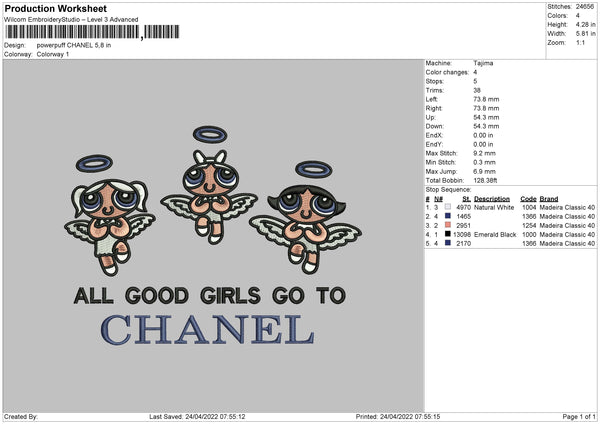Click the Stop Sequence label
Screen dimensions: 600x424
[x=448, y=190]
